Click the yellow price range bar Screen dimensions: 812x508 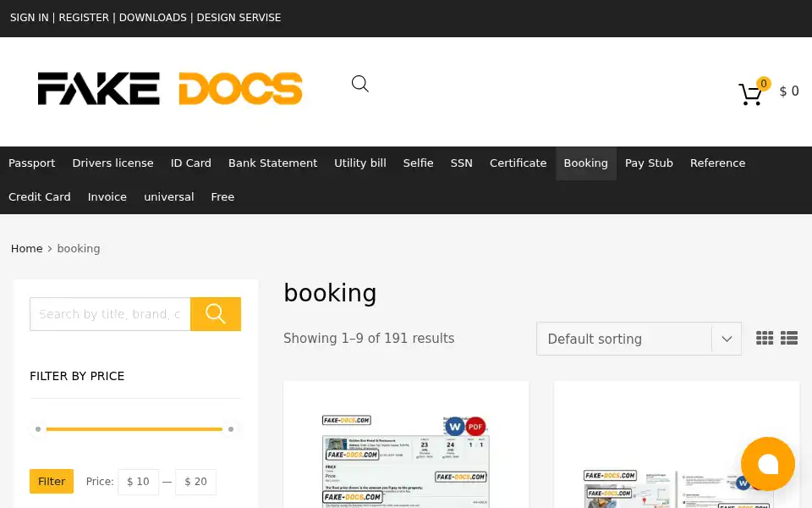coord(134,429)
